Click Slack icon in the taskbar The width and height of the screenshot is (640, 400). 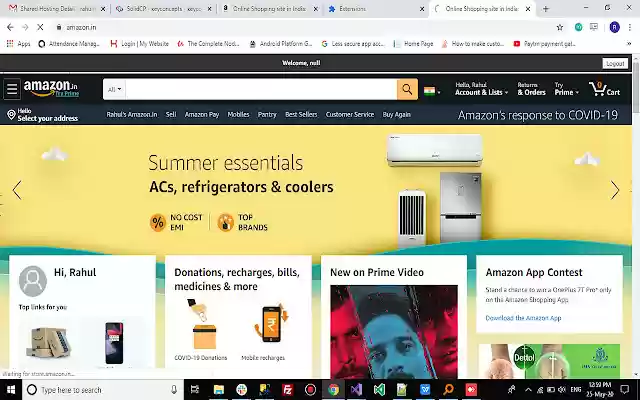click(x=242, y=390)
